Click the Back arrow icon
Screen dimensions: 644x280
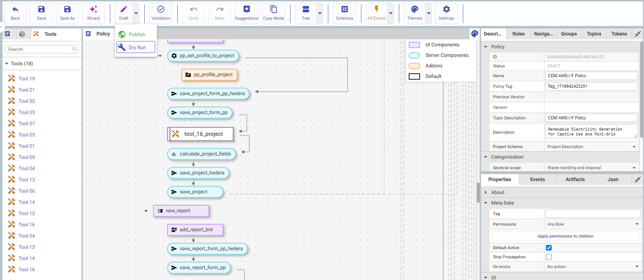click(16, 10)
